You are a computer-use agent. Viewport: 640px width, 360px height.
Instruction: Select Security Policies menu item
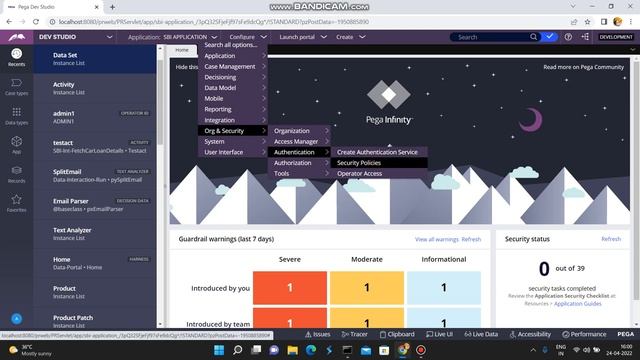[379, 163]
